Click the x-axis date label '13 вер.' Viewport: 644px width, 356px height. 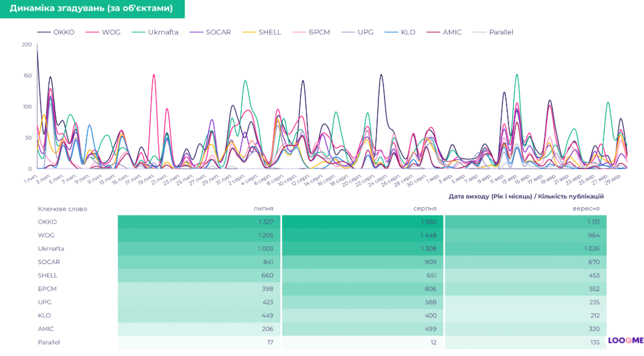pos(509,179)
